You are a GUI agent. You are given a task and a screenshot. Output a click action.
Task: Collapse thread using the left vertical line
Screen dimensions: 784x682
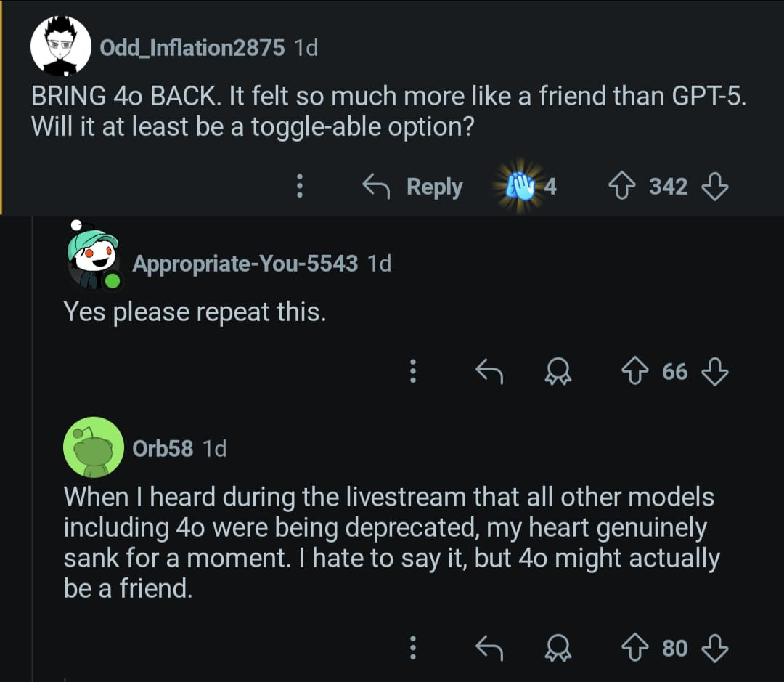coord(33,448)
